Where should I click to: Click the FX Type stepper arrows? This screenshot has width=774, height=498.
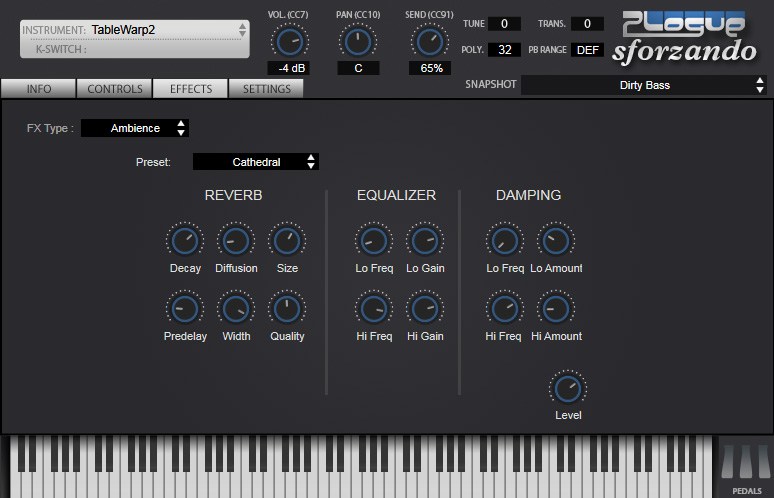(181, 128)
